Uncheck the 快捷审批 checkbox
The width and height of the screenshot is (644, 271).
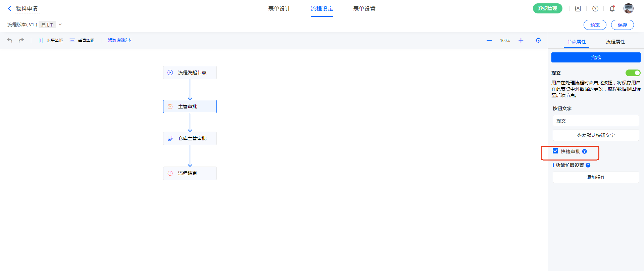pyautogui.click(x=555, y=151)
